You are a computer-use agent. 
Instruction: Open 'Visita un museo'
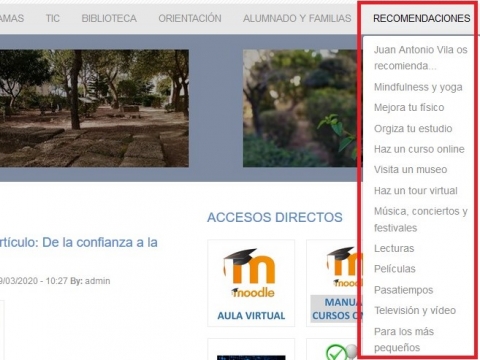[410, 170]
